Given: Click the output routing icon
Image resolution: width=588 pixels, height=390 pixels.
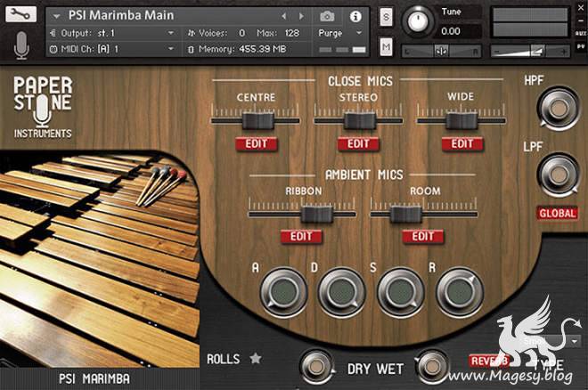Looking at the screenshot, I should tap(53, 33).
